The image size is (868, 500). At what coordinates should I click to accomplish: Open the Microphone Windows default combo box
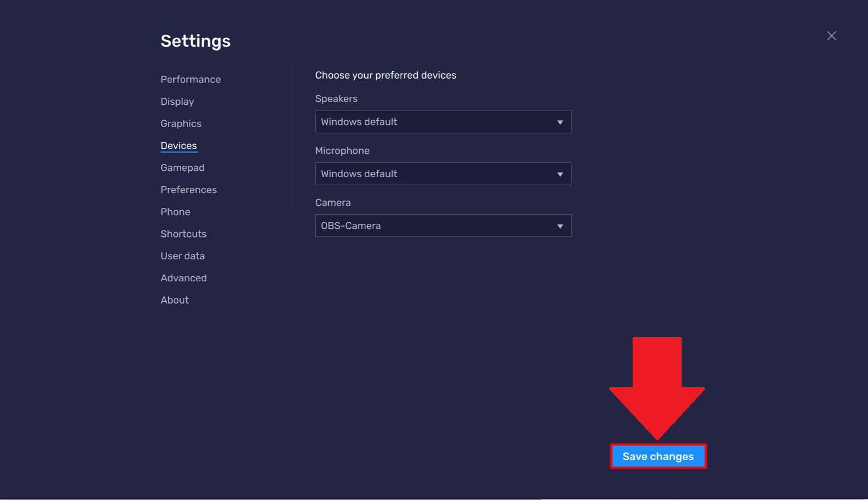point(433,174)
